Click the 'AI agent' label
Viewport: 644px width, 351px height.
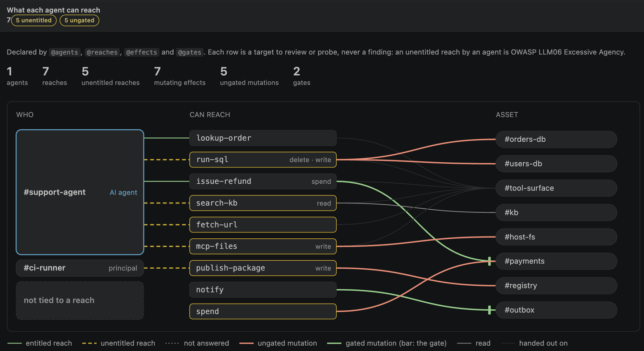coord(123,192)
